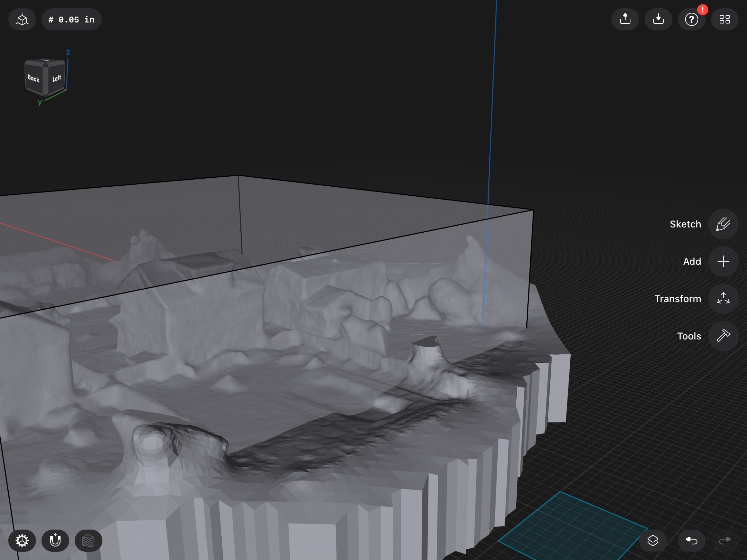Click the Add plus icon
747x560 pixels.
(x=723, y=261)
